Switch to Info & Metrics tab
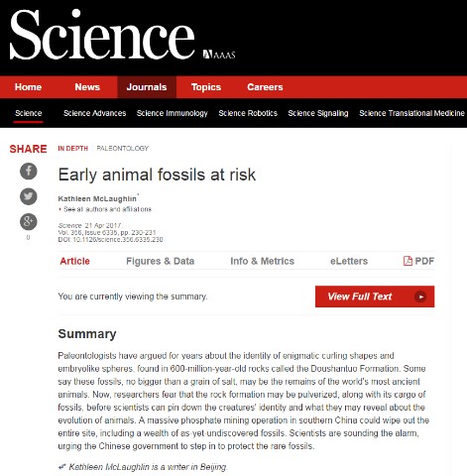Viewport: 467px width, 476px height. (263, 261)
